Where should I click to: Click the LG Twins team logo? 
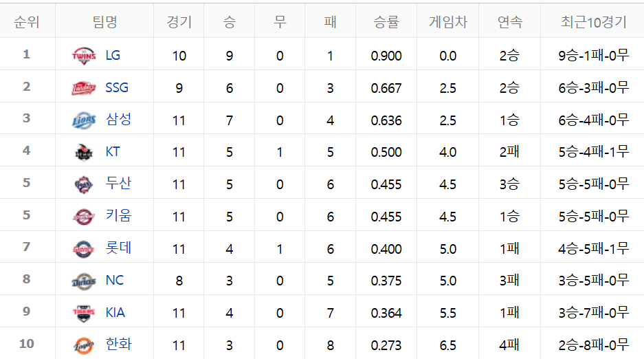[84, 56]
